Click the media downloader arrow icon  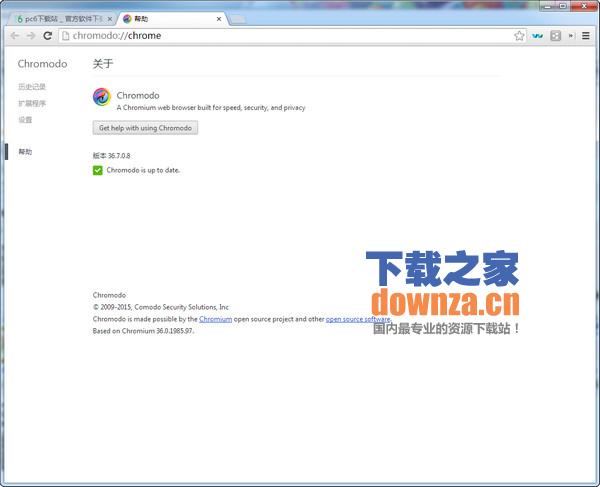[571, 36]
